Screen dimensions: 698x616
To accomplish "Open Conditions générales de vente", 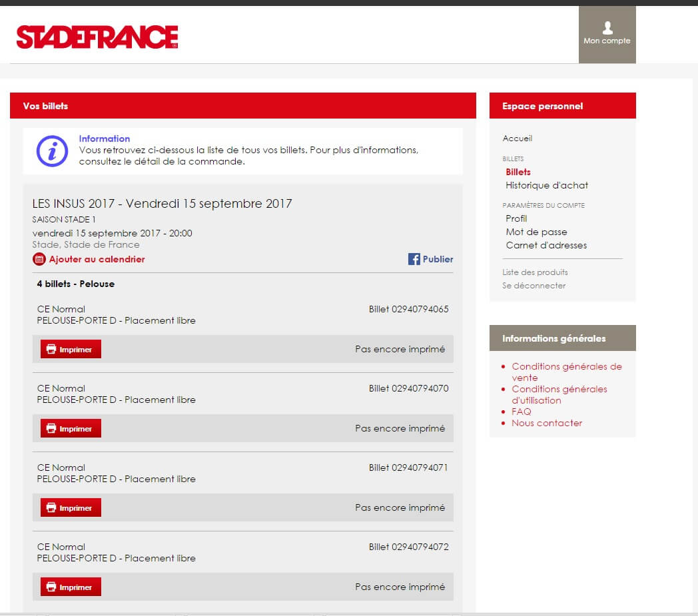I will coord(567,372).
